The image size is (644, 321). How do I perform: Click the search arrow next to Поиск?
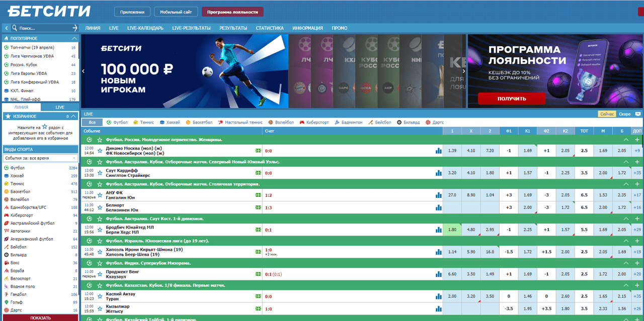click(75, 28)
